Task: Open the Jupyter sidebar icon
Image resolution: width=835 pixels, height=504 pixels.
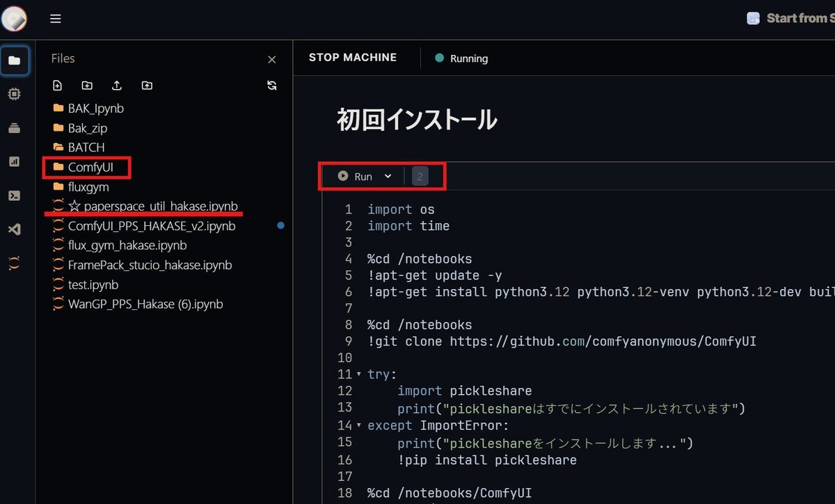Action: (x=14, y=263)
